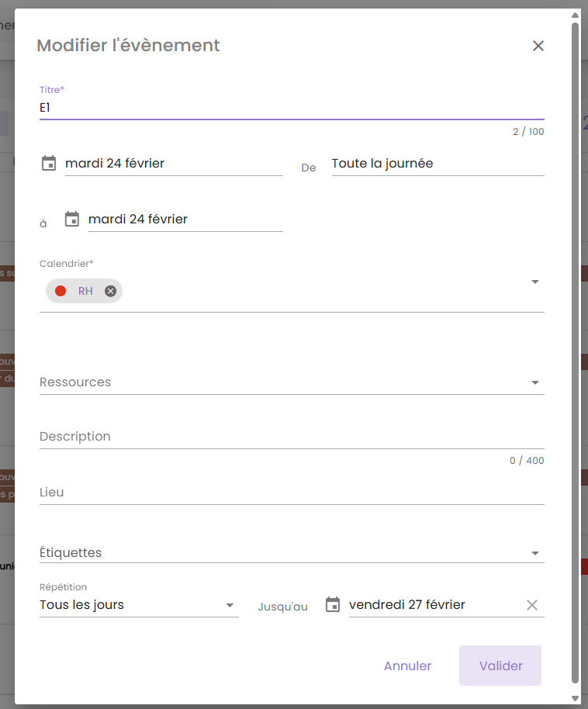Expand the Calendrier dropdown arrow
Viewport: 588px width, 709px height.
click(534, 282)
